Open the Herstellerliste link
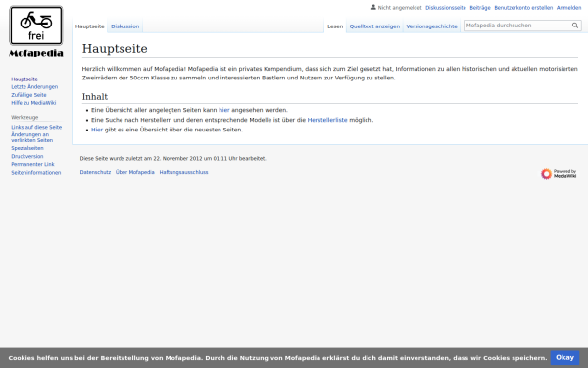 pyautogui.click(x=327, y=120)
